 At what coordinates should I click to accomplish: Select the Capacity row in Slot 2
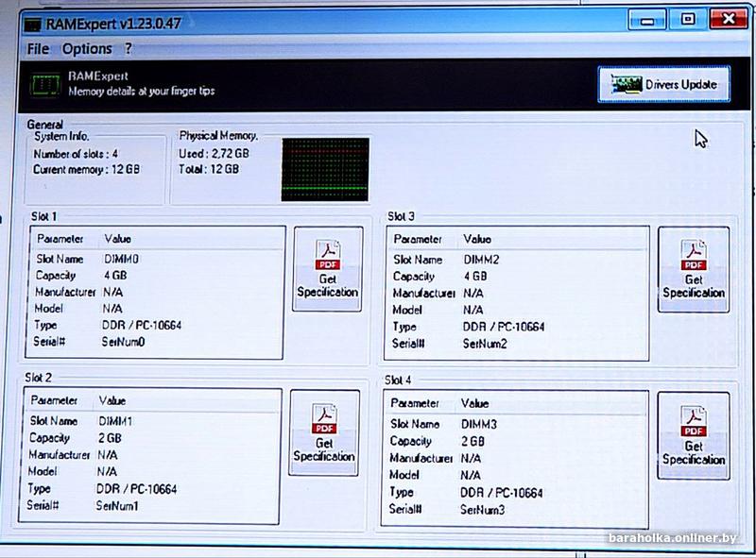click(x=151, y=438)
